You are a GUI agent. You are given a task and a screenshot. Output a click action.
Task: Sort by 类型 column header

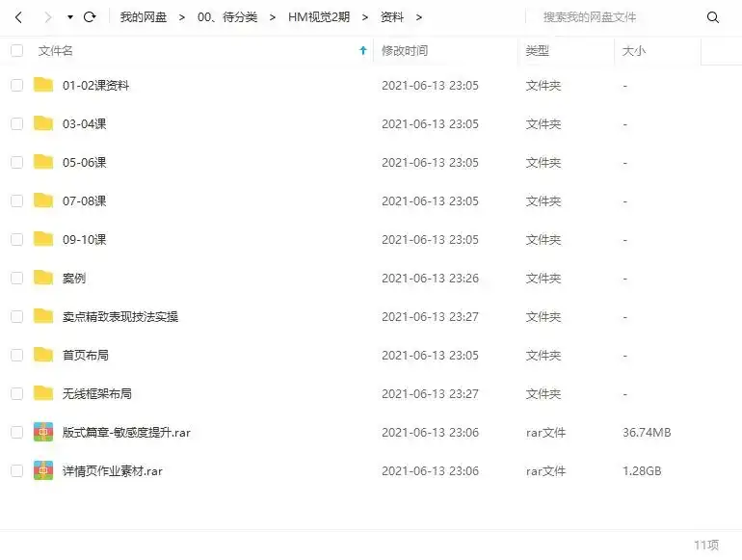click(537, 51)
